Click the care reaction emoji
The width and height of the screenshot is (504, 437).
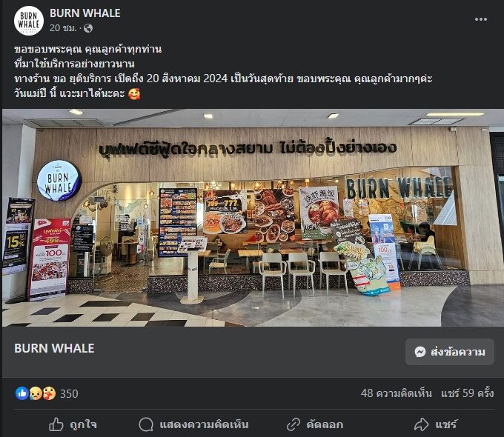[49, 393]
